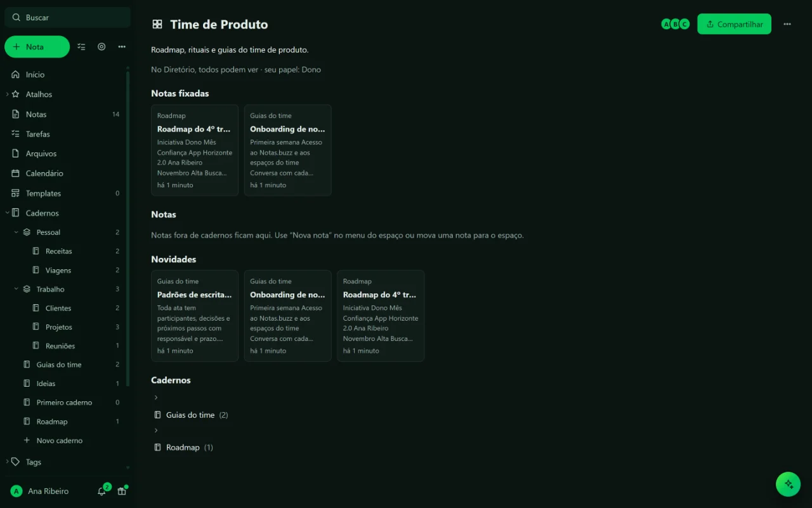The image size is (812, 508).
Task: Collapse the Cadernos section
Action: [x=7, y=213]
